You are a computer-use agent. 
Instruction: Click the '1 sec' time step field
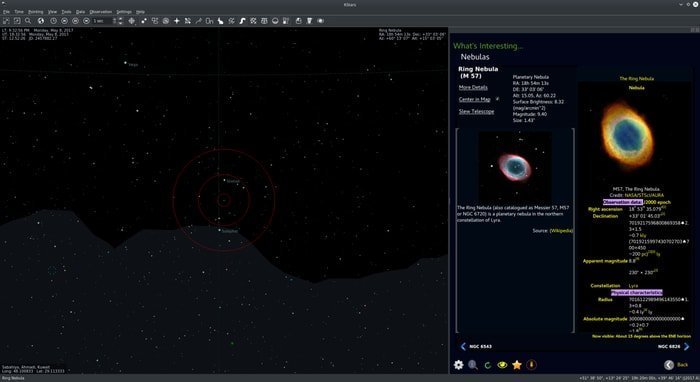pos(101,21)
